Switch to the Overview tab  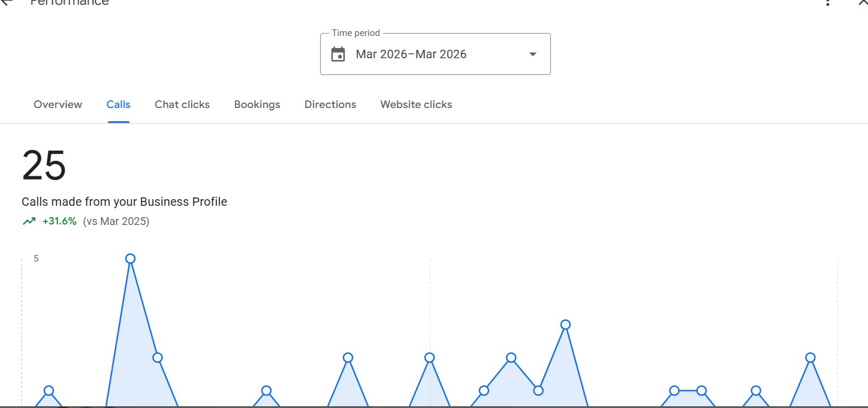click(58, 104)
